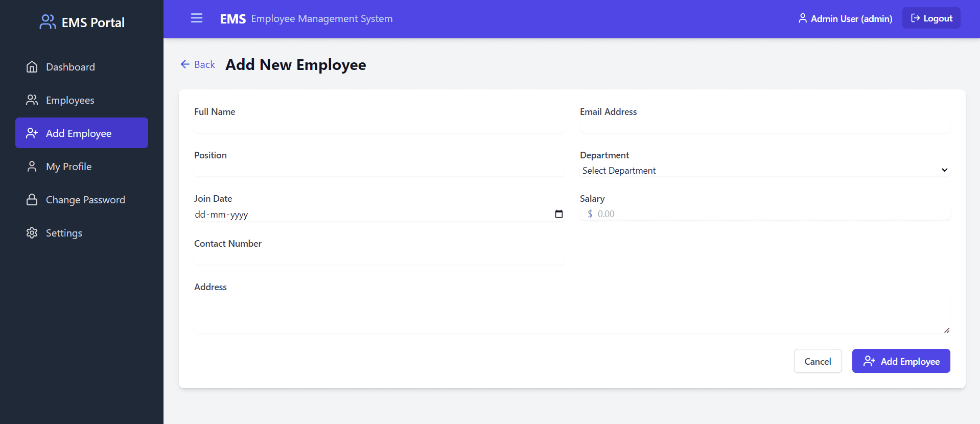Open Settings from sidebar
The width and height of the screenshot is (980, 424).
click(82, 233)
